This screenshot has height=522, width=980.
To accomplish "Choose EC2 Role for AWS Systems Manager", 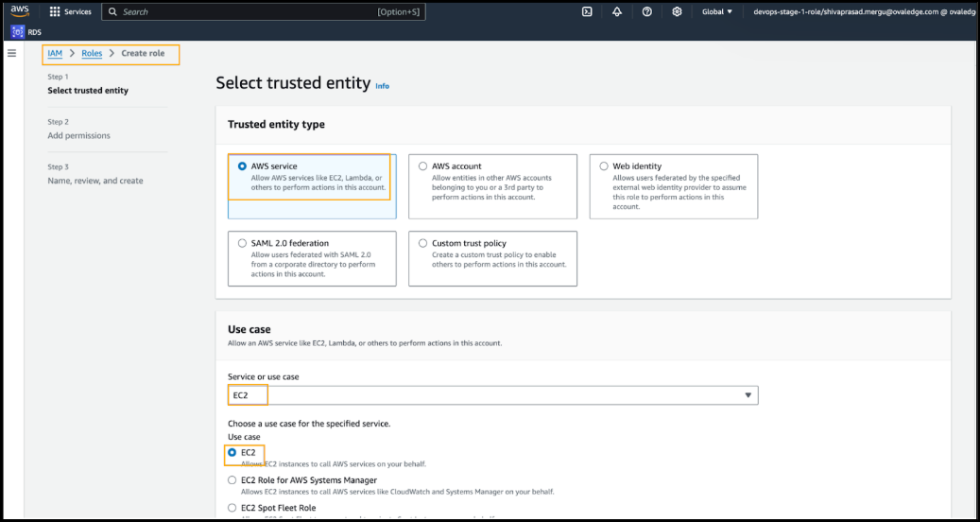I will 232,480.
